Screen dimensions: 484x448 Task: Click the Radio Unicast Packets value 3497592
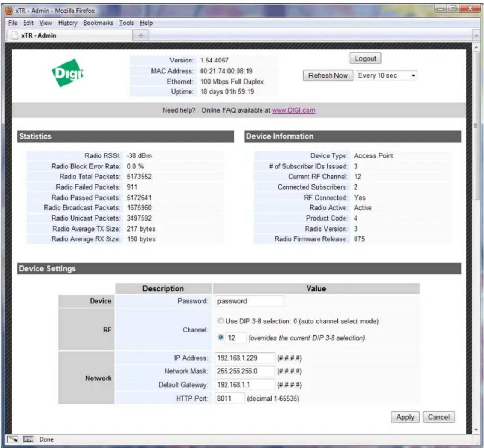(139, 218)
